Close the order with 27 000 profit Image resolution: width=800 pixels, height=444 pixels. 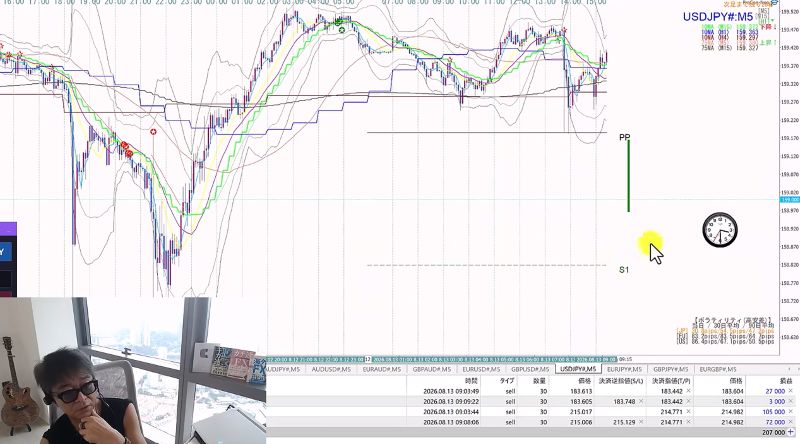[x=790, y=391]
